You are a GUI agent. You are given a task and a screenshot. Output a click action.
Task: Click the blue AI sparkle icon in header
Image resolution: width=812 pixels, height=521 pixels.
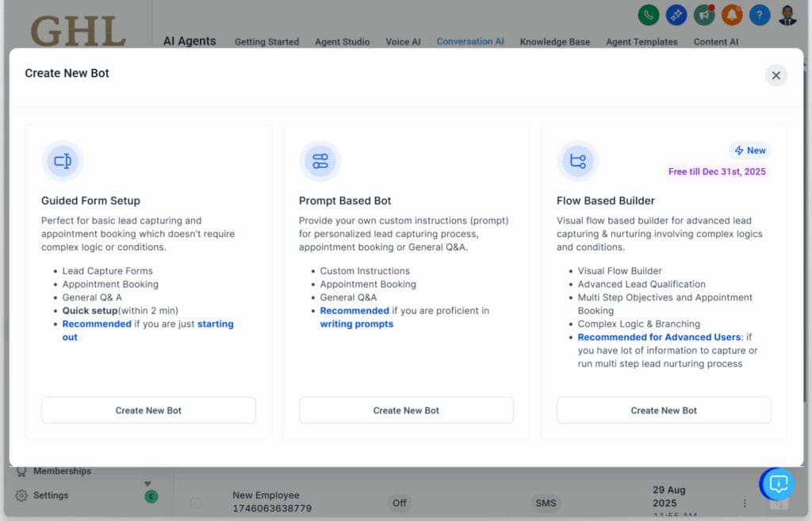676,14
